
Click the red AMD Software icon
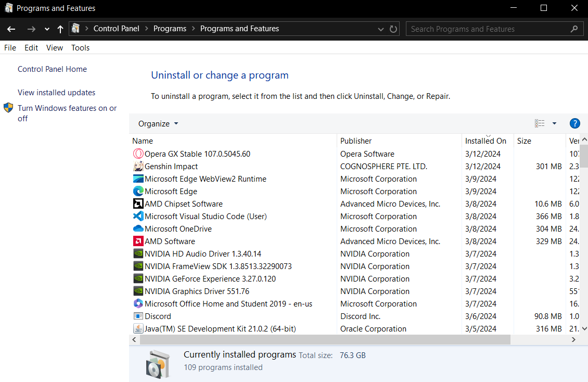pos(138,241)
